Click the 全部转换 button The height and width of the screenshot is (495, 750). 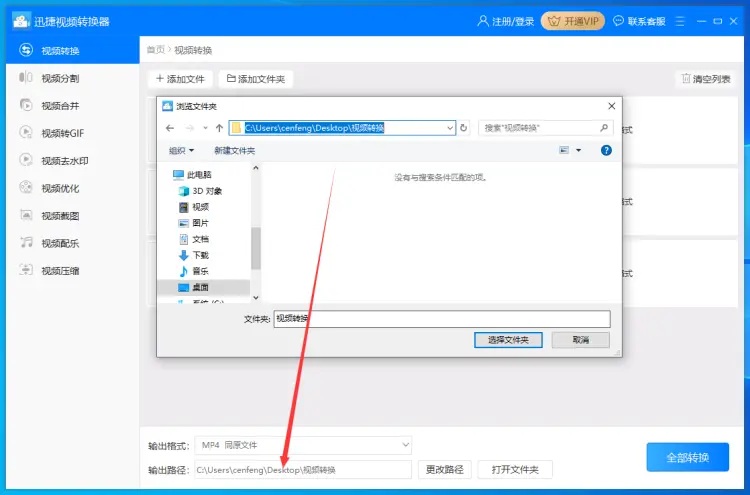687,457
